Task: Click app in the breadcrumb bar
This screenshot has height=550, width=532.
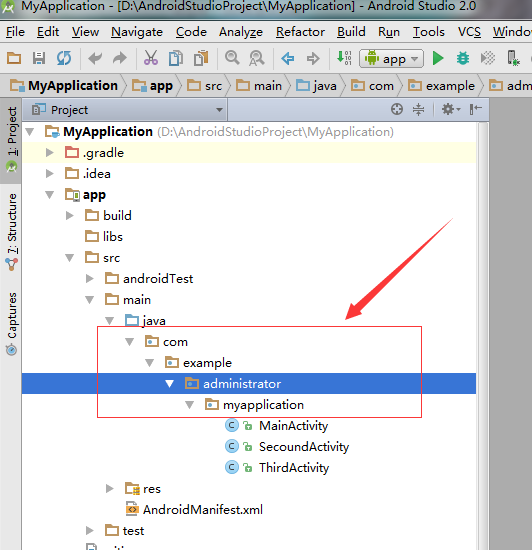Action: tap(152, 86)
